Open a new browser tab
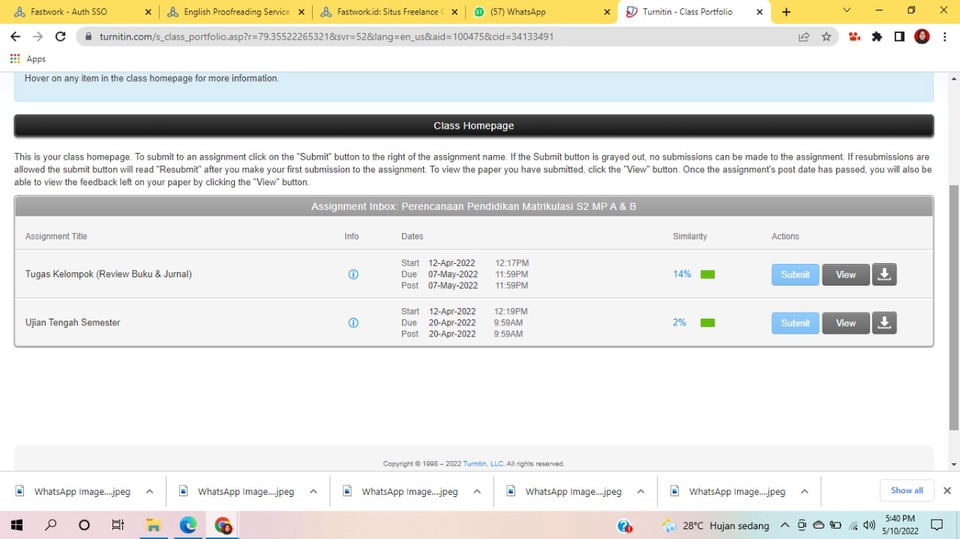Image resolution: width=960 pixels, height=539 pixels. pos(786,12)
